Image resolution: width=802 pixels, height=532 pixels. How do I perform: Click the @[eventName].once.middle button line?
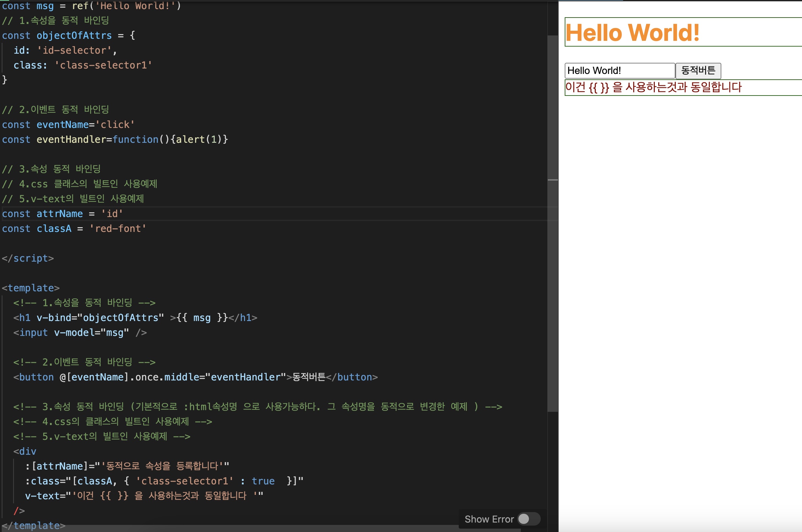195,377
